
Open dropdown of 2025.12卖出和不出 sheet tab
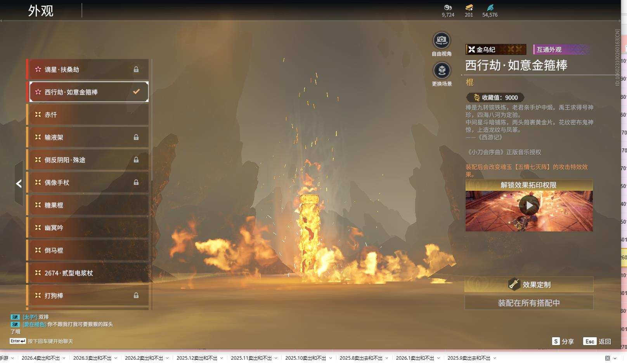(x=222, y=358)
